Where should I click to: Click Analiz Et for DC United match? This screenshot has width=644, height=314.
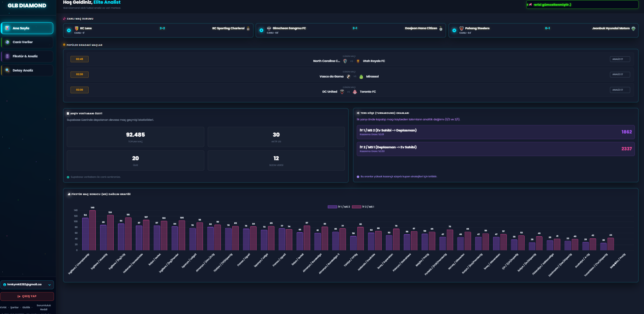[620, 90]
